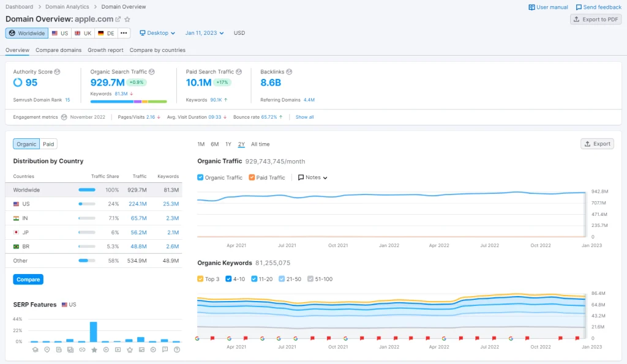Screen dimensions: 627x364
Task: Open more countries ellipsis menu
Action: click(124, 33)
